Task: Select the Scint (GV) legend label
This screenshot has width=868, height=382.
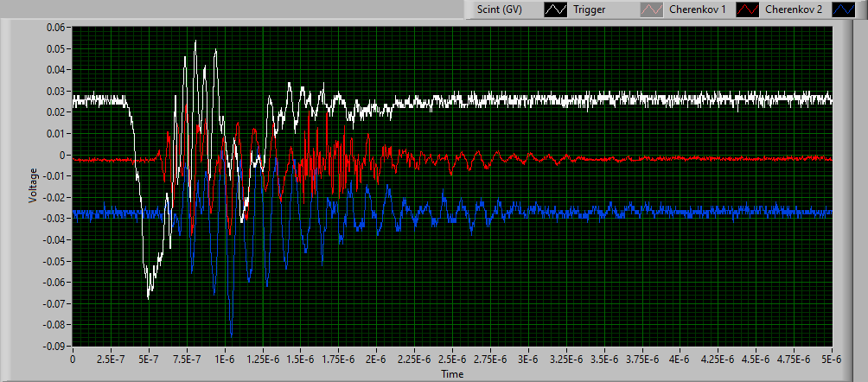Action: 500,10
